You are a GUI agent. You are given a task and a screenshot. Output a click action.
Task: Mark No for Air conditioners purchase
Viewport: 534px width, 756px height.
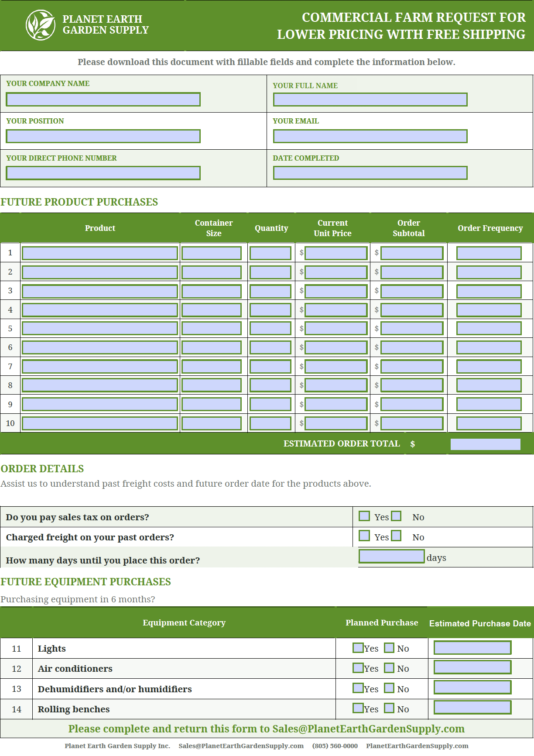pyautogui.click(x=389, y=668)
